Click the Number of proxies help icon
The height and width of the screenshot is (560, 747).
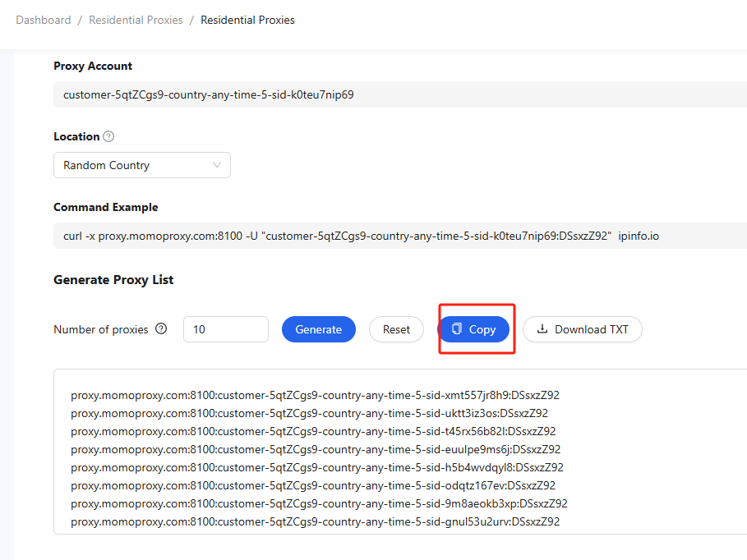coord(162,328)
